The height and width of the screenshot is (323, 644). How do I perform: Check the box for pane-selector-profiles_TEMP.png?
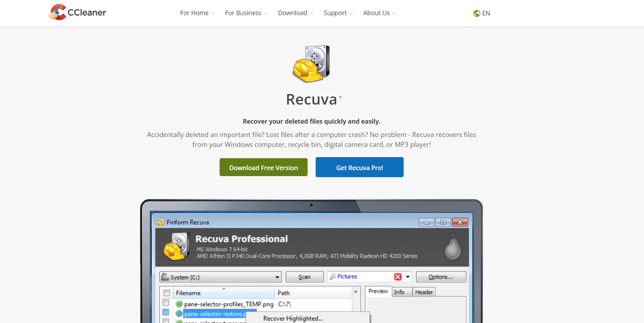point(166,303)
